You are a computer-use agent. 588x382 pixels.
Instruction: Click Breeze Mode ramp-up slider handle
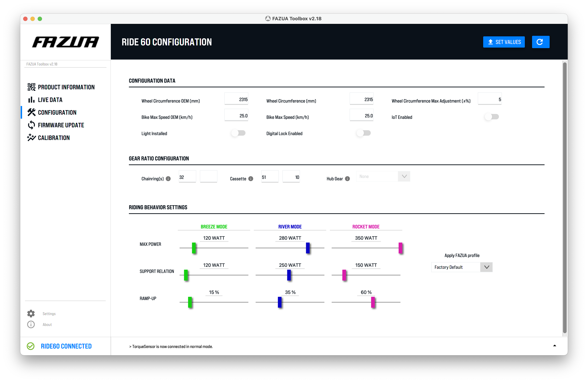coord(190,302)
